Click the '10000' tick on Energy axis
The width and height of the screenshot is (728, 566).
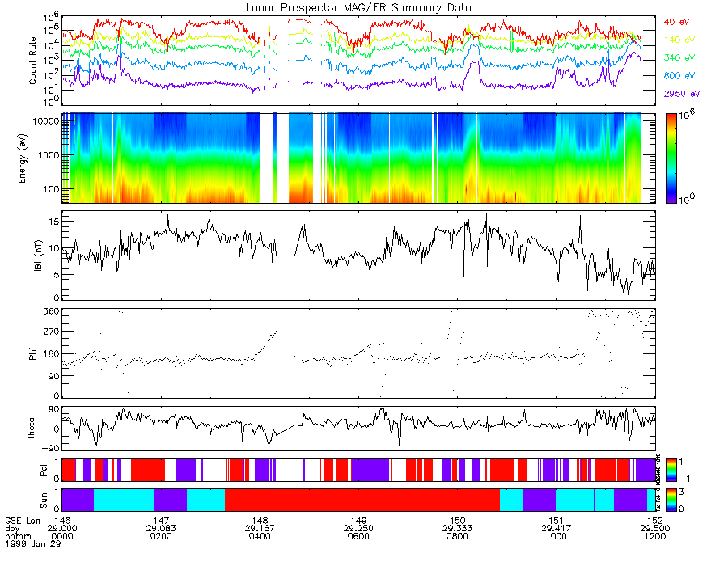[x=45, y=121]
